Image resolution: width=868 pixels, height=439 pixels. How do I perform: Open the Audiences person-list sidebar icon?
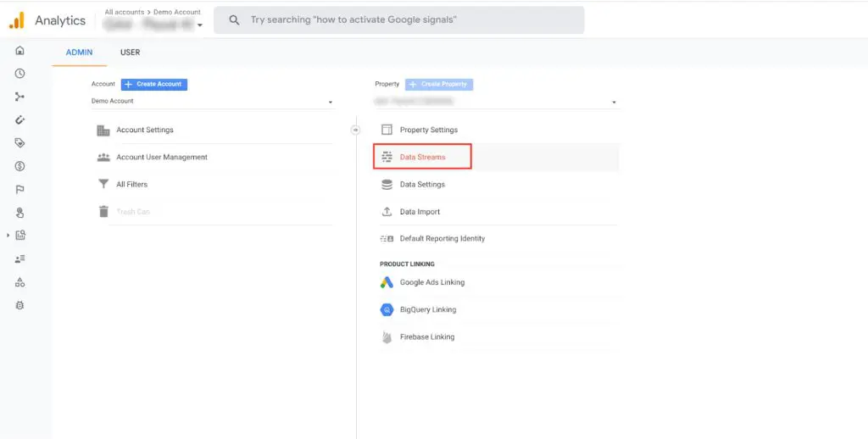[20, 258]
